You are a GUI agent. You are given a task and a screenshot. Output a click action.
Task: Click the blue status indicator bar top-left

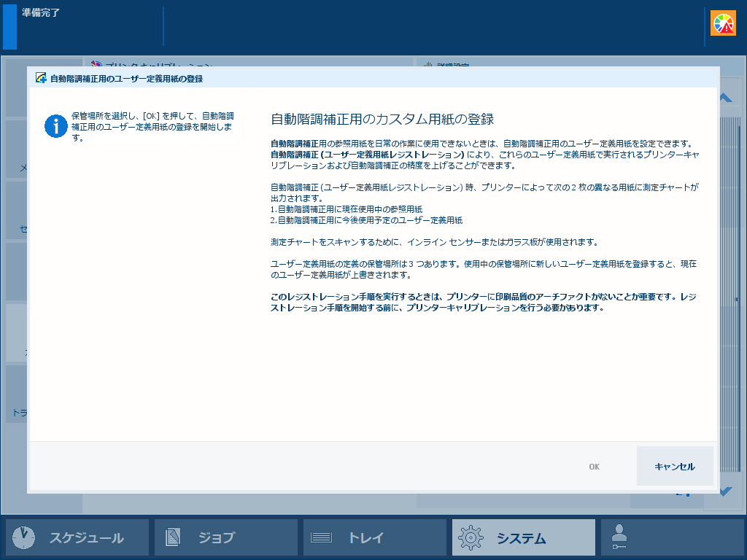click(x=9, y=27)
